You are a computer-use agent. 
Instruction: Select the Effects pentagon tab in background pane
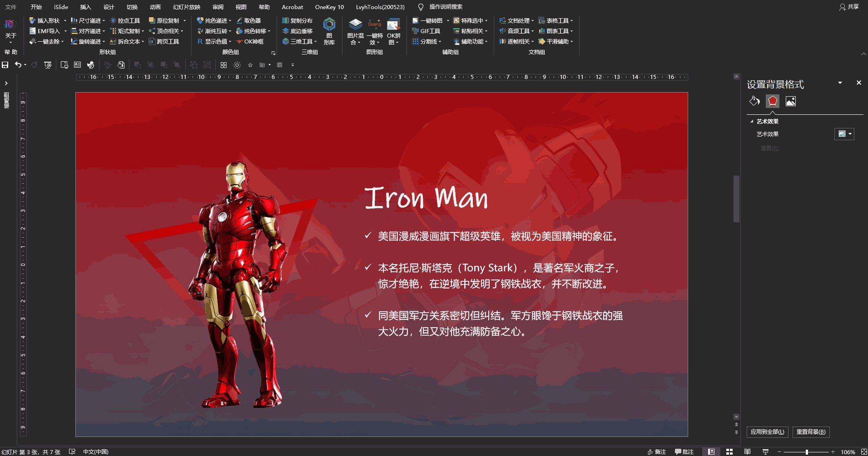click(773, 101)
